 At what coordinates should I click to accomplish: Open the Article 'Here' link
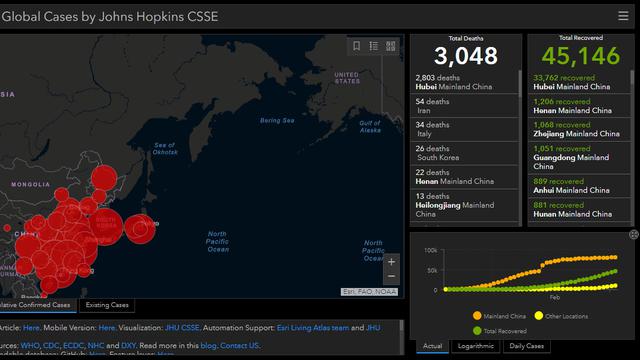[x=31, y=328]
